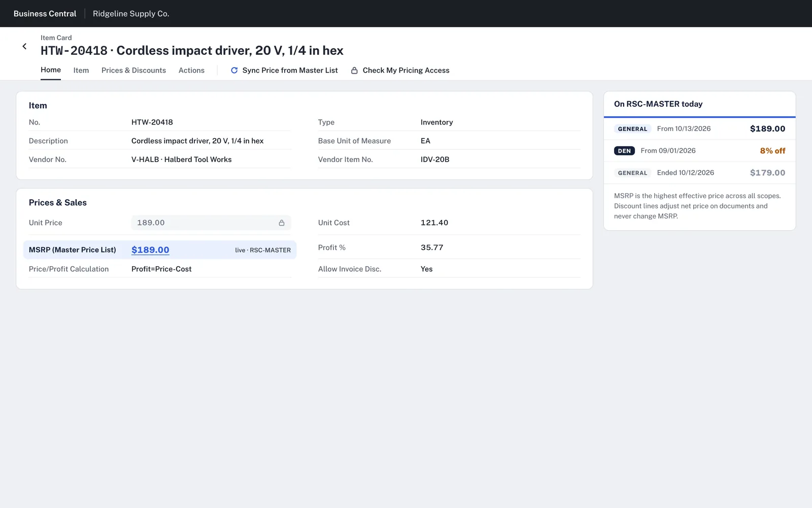Screen dimensions: 812x508
Task: Go back using the back arrow
Action: click(x=24, y=46)
